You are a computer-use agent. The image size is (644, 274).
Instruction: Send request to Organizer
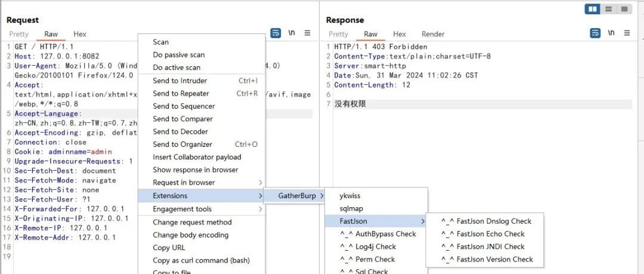[x=202, y=144]
